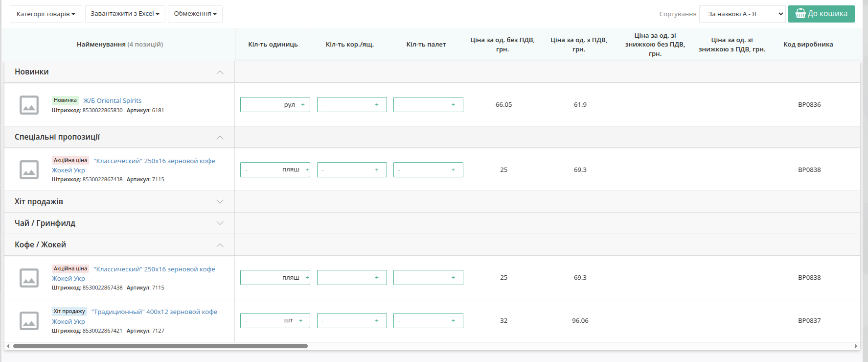Decrease pallets quantity for Традиционный 400x12
868x362 pixels.
point(399,321)
